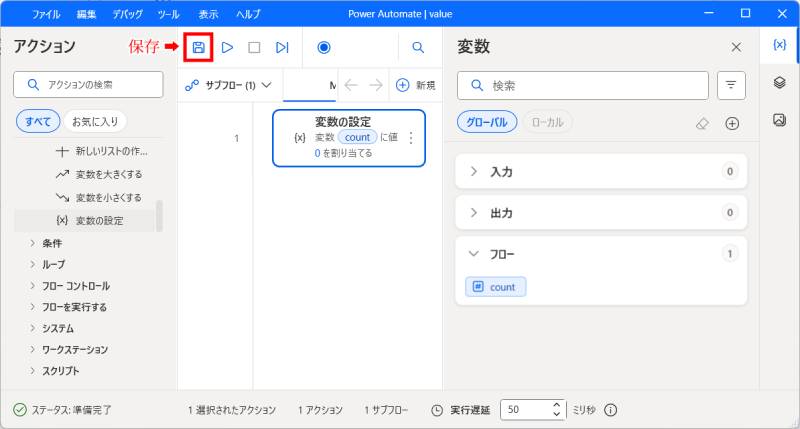This screenshot has height=429, width=800.
Task: Select the グローバル scope pill
Action: pyautogui.click(x=487, y=122)
